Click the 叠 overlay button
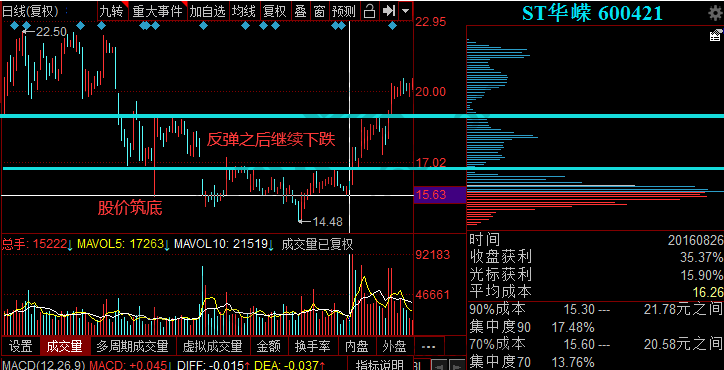This screenshot has height=370, width=724. [301, 11]
